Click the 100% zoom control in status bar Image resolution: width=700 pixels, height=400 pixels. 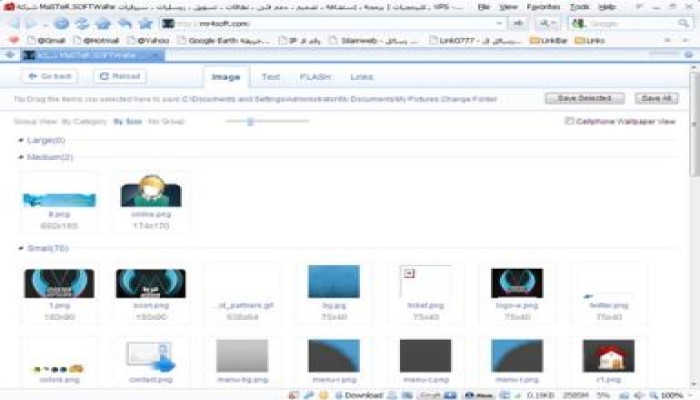click(667, 395)
